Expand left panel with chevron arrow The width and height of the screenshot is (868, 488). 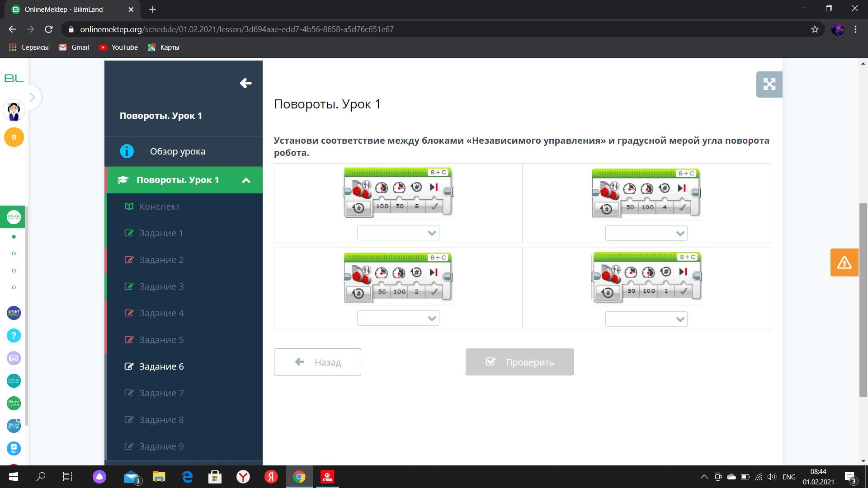(x=32, y=97)
